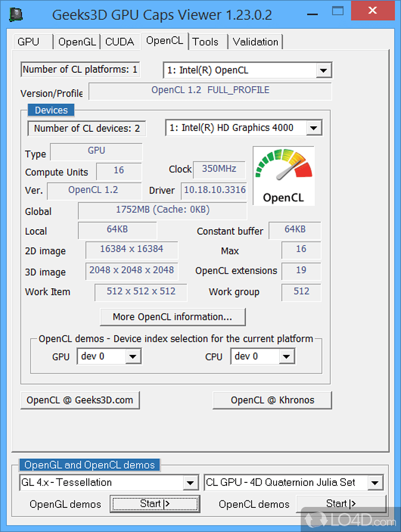Click the Version/Profile field showing FULL_PROFILE
The width and height of the screenshot is (401, 532).
click(x=211, y=91)
